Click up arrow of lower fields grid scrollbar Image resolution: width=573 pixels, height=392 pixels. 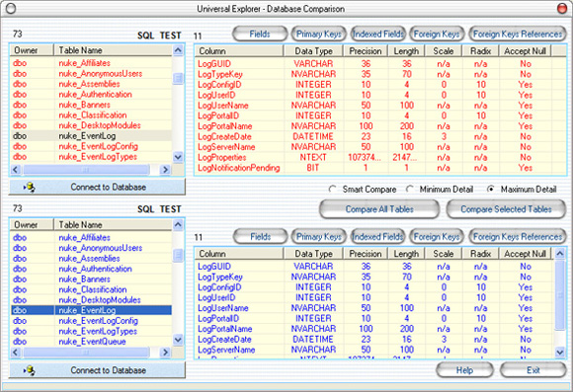[560, 253]
